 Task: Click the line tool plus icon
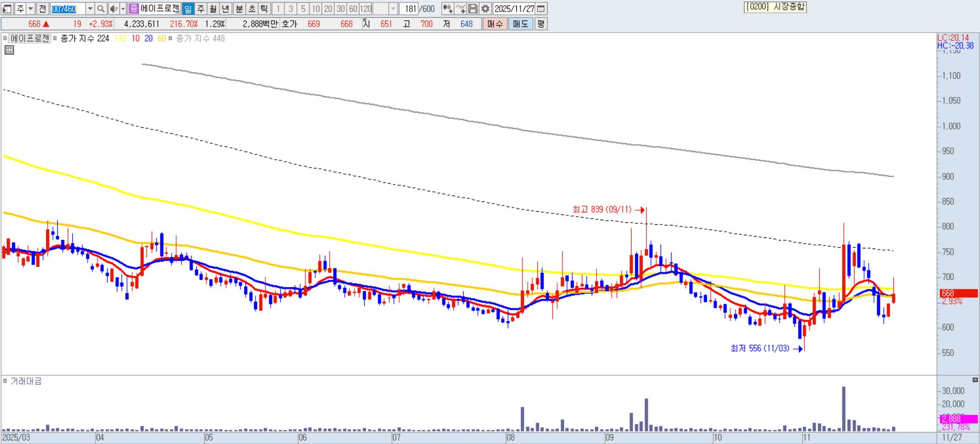tap(460, 9)
